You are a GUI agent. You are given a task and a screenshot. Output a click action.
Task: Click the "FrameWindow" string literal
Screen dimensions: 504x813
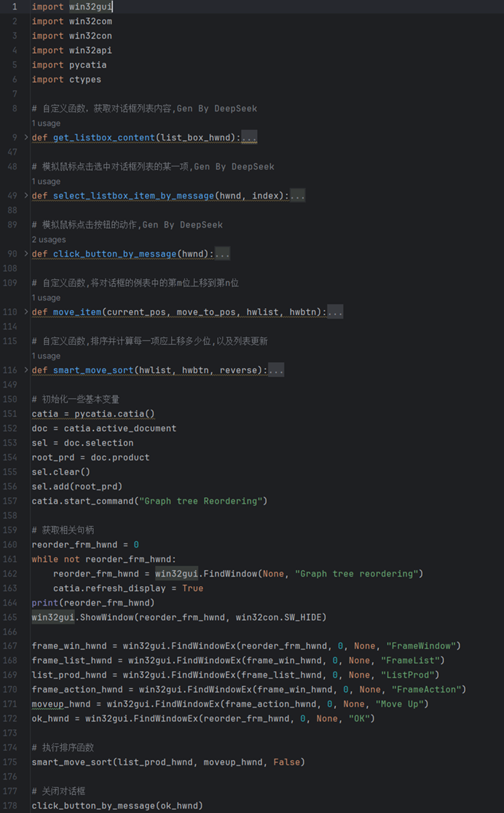[421, 645]
